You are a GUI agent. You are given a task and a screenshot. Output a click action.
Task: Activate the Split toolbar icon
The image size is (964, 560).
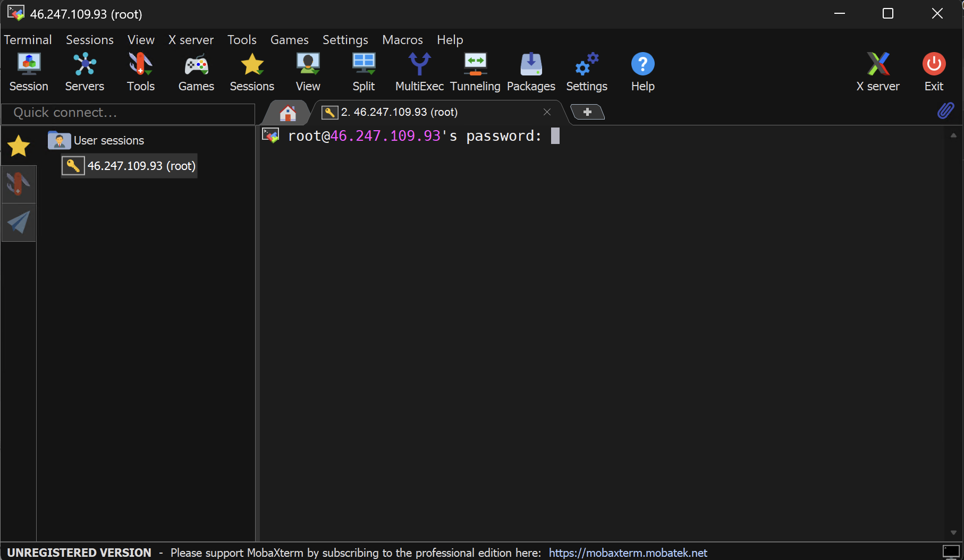click(363, 72)
